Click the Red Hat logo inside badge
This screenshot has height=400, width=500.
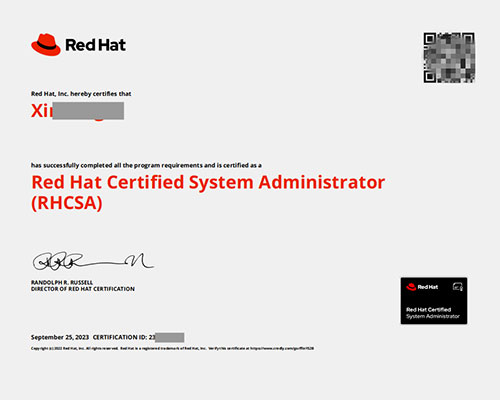click(x=422, y=287)
